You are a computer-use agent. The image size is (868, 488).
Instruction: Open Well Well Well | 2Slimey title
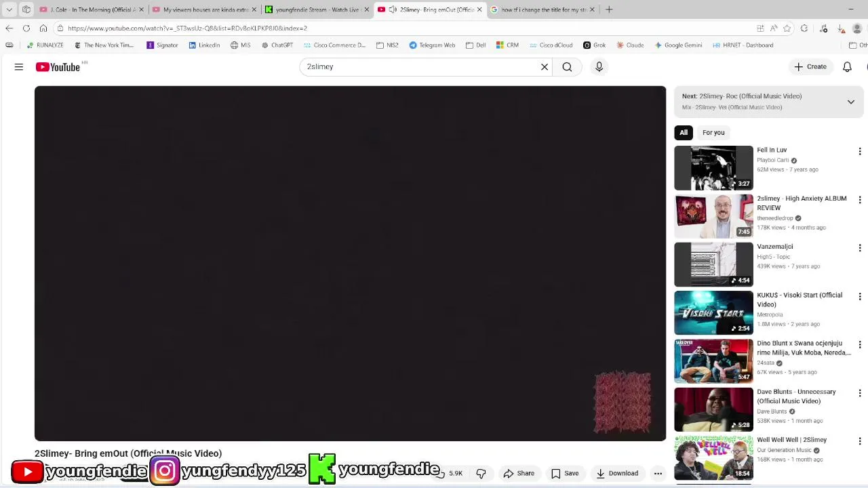791,440
